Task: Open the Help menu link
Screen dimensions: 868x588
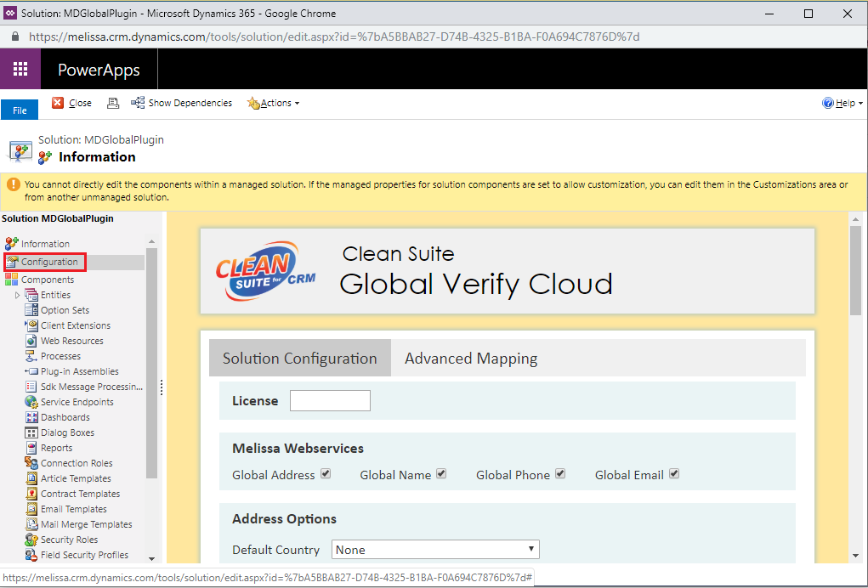Action: click(842, 103)
